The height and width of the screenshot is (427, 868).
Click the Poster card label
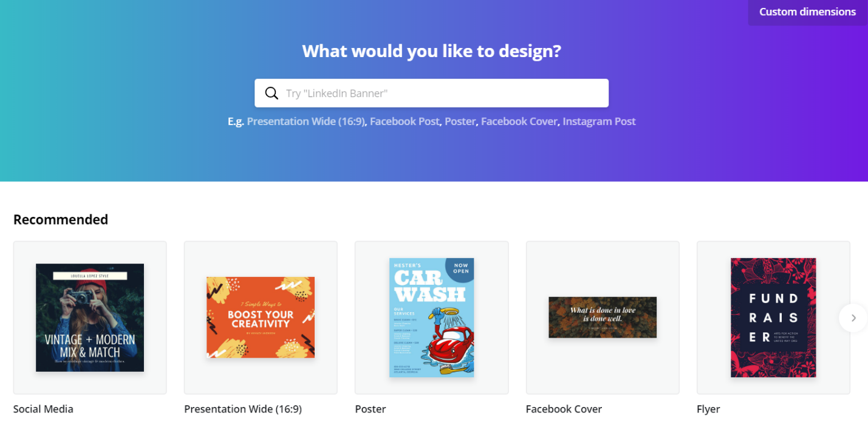[x=371, y=409]
